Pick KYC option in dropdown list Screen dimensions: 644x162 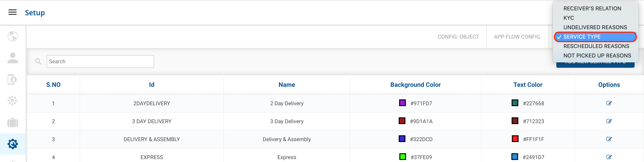(x=569, y=18)
